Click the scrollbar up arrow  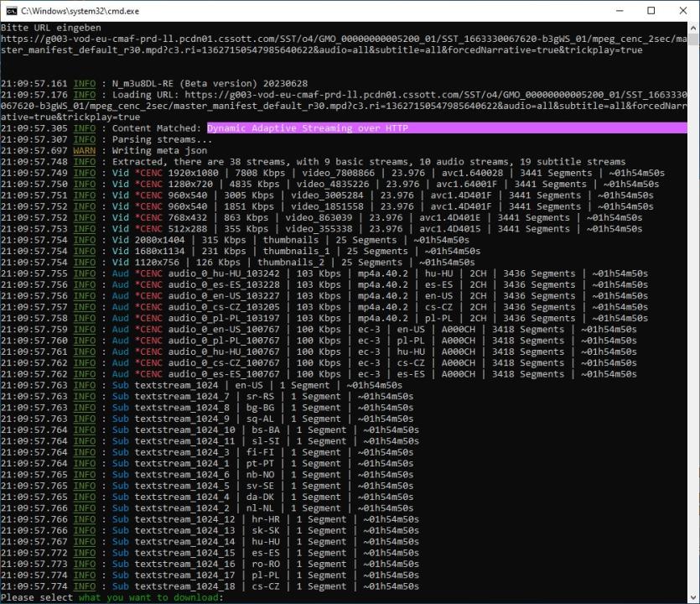[692, 27]
